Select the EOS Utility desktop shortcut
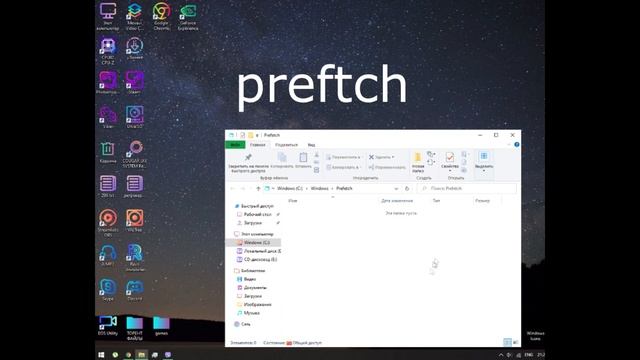 (x=108, y=326)
